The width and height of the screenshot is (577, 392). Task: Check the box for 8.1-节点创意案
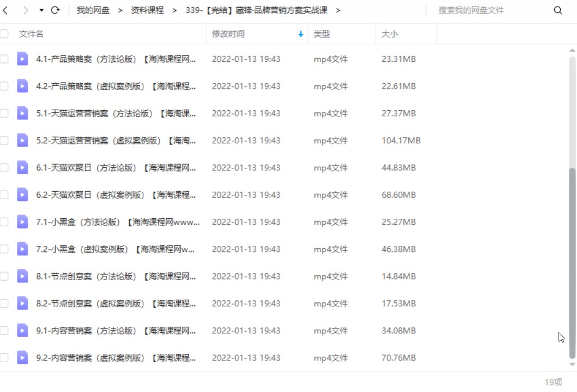pos(4,276)
